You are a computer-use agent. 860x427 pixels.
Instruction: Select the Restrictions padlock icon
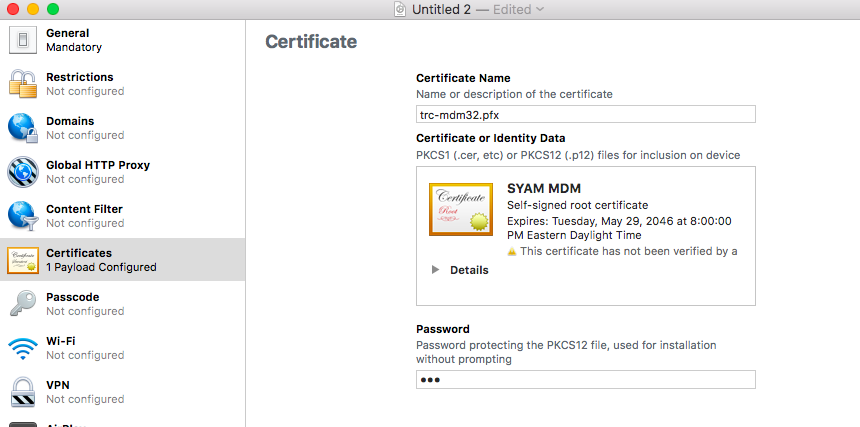click(x=23, y=84)
